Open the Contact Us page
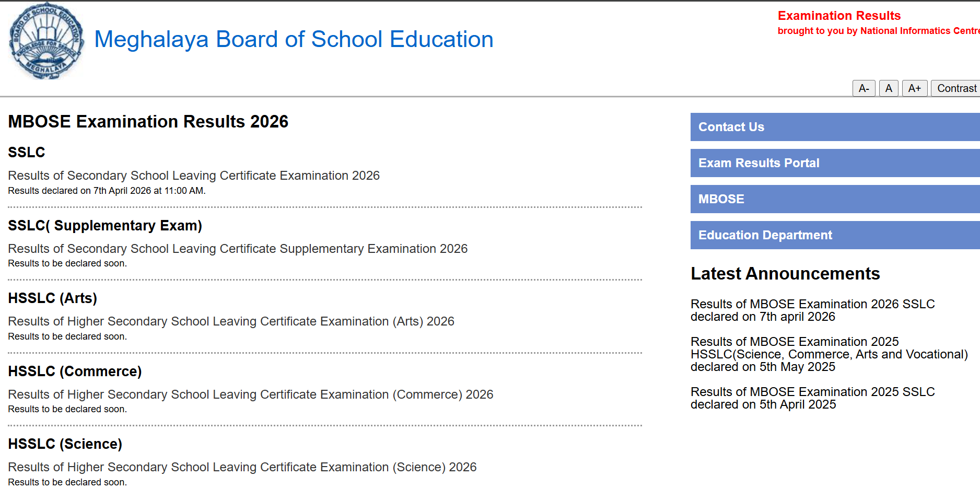 click(x=731, y=127)
